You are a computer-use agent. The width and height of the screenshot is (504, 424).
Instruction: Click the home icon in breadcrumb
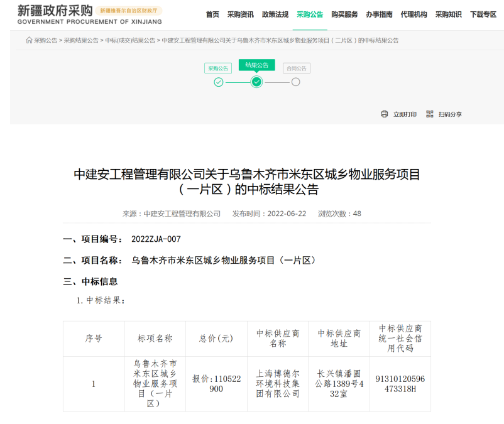pyautogui.click(x=29, y=40)
